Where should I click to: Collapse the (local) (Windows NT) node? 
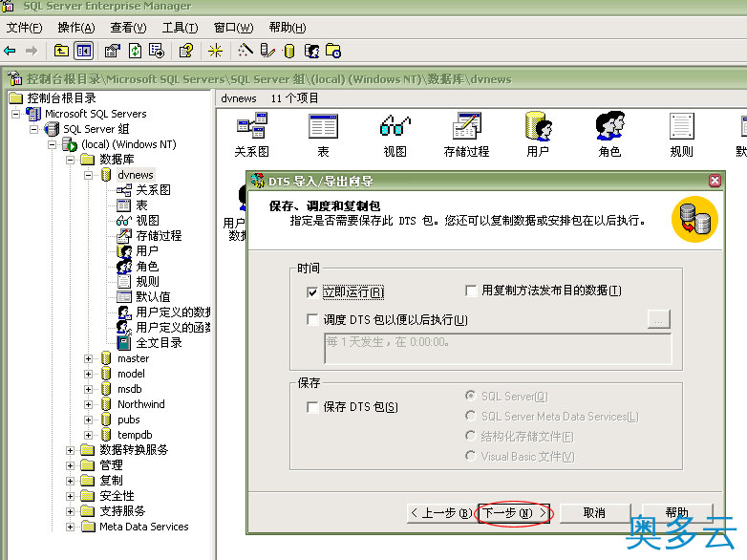point(52,144)
